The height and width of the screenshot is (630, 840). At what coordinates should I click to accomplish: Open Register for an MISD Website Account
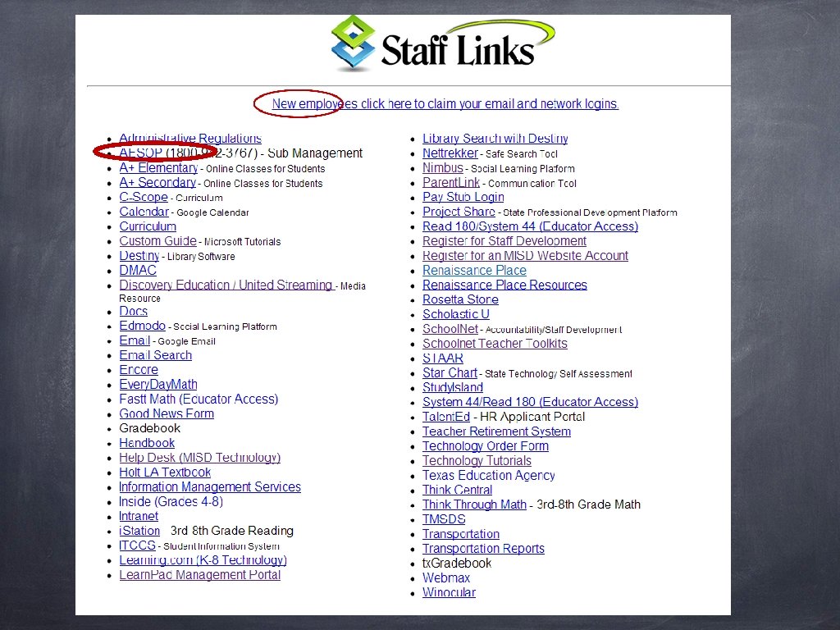click(525, 256)
